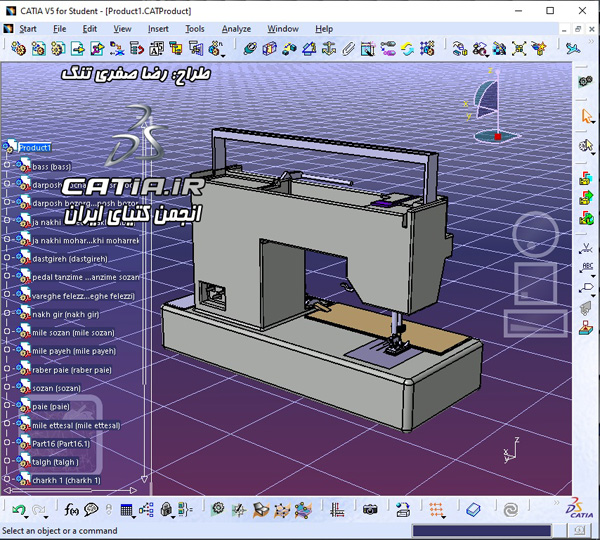Click the Manage Representations icon
Viewport: 600px width, 540px height.
196,49
